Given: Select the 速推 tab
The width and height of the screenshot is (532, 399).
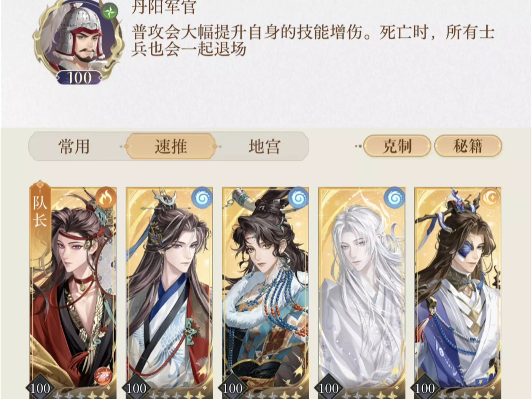Looking at the screenshot, I should [x=171, y=146].
